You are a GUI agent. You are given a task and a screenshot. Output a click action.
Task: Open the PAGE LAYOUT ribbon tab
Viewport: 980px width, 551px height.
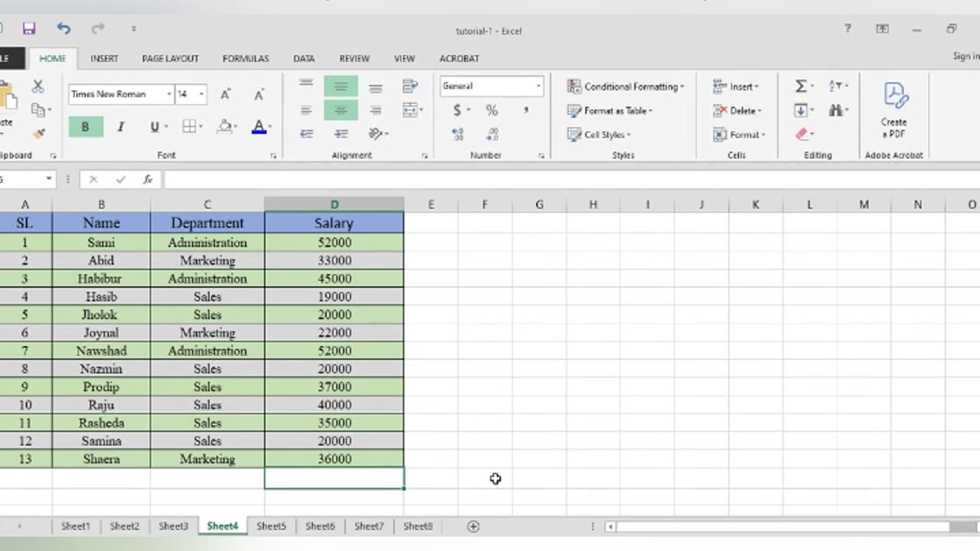(x=170, y=58)
